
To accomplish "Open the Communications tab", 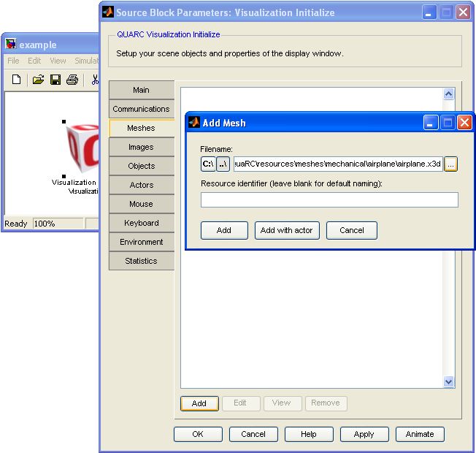I will tap(141, 109).
